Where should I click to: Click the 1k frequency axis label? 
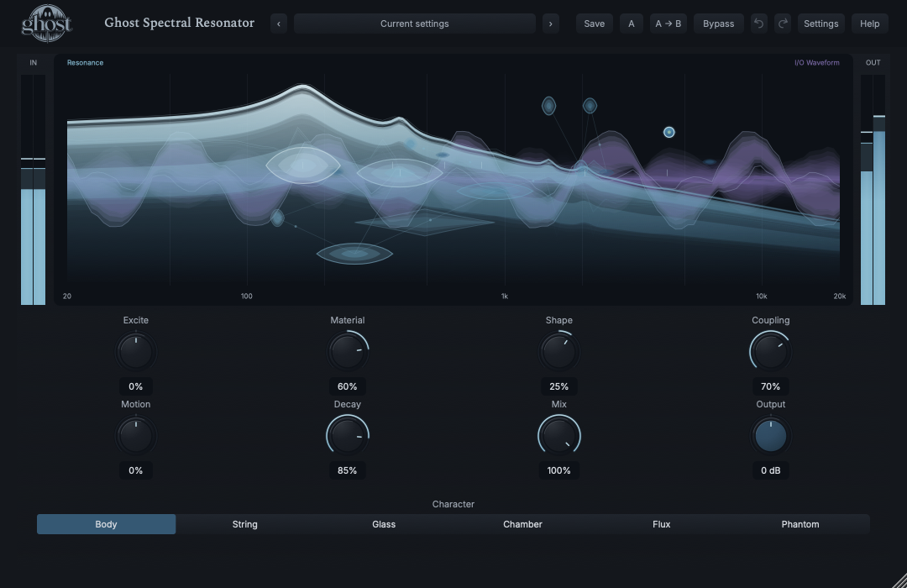(505, 296)
